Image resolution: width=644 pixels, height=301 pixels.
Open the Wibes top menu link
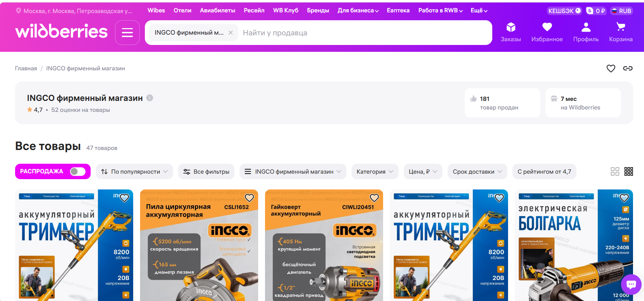tap(156, 10)
